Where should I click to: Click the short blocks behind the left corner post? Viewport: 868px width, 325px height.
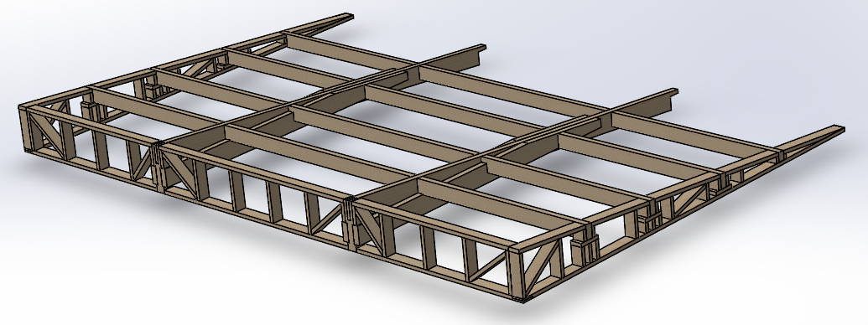(90, 110)
